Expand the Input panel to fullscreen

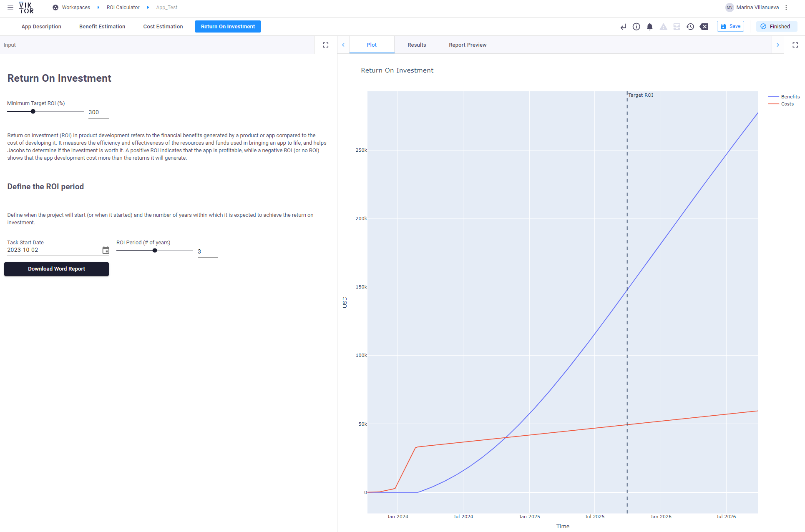pos(326,45)
